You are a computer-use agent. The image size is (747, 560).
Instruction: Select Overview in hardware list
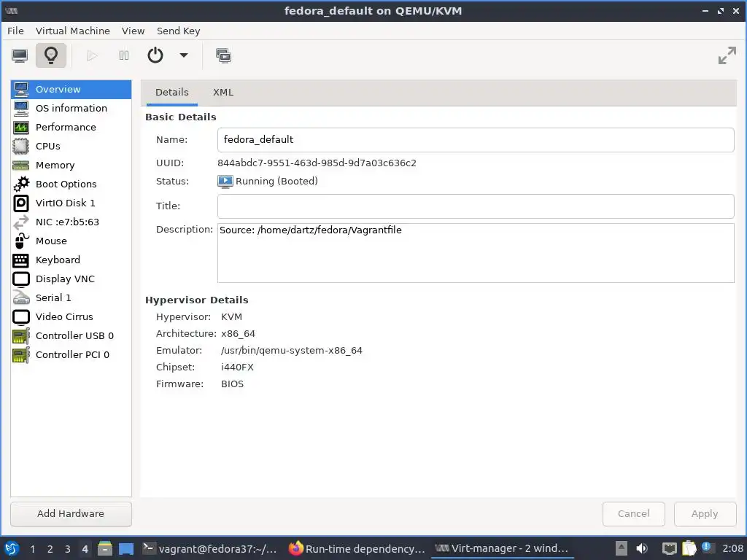point(71,90)
